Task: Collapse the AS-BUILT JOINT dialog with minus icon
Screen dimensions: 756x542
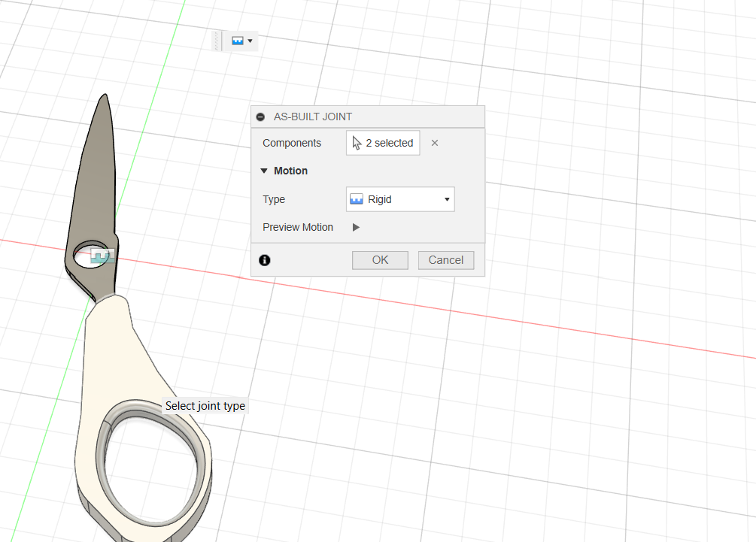Action: (260, 117)
